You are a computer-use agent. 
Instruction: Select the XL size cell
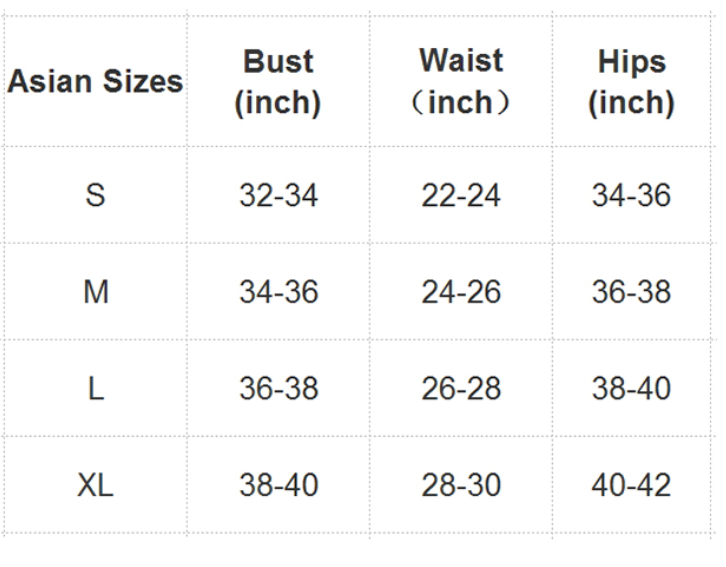click(95, 485)
